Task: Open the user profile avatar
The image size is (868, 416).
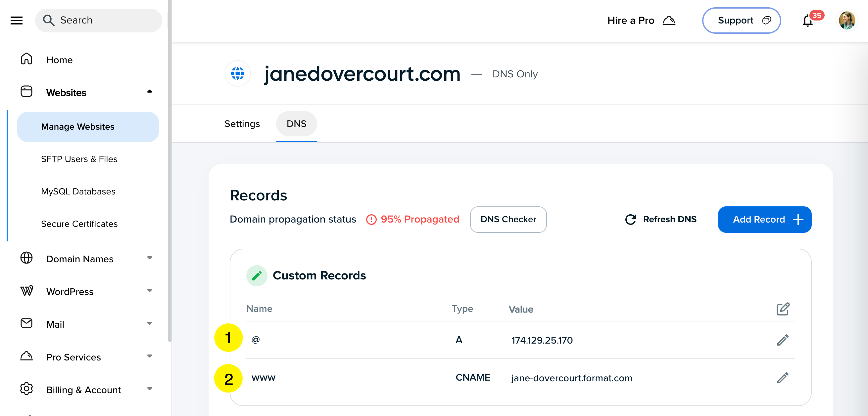Action: 847,21
